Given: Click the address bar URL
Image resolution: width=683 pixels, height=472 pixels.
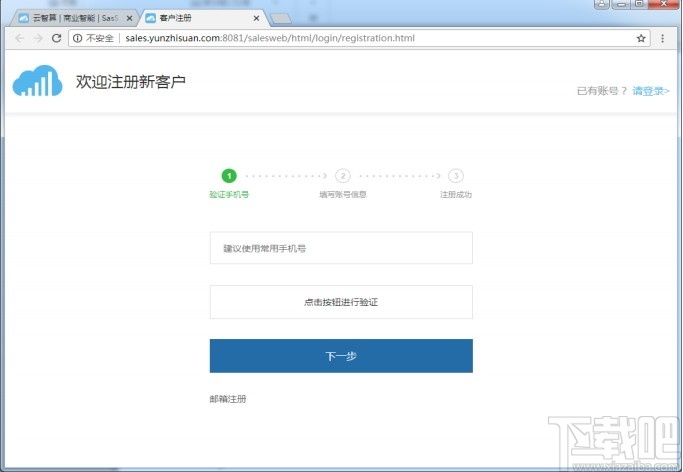Looking at the screenshot, I should (270, 38).
